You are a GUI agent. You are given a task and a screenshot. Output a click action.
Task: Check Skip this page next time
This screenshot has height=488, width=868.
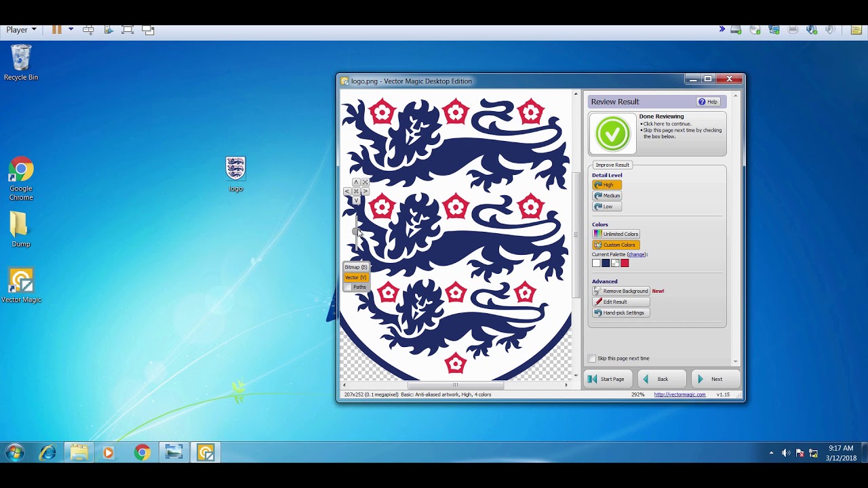point(591,358)
